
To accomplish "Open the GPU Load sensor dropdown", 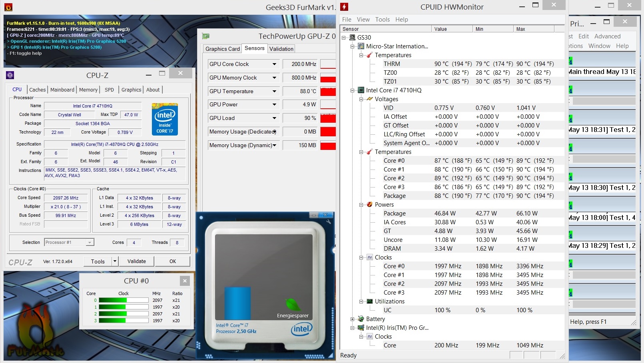I will pos(274,118).
